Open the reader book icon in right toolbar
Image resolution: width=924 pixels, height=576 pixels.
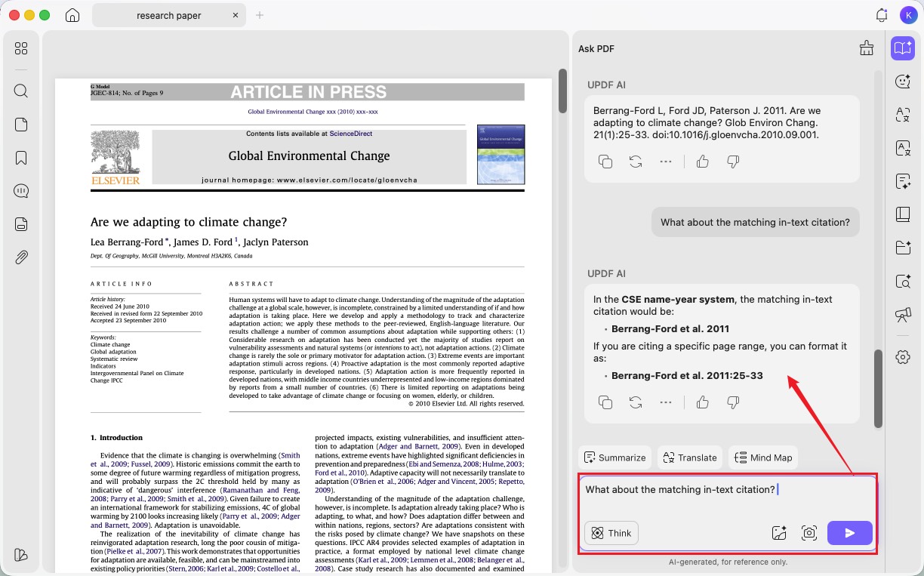point(903,214)
